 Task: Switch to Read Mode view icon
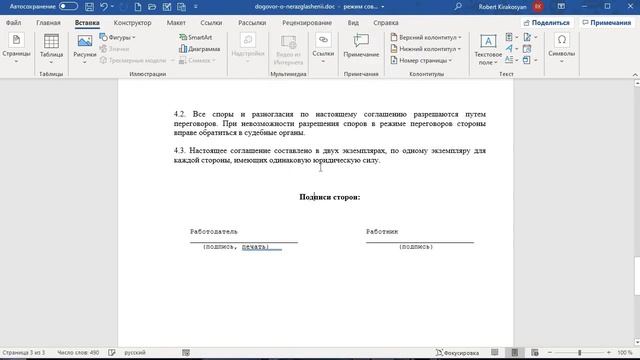pos(495,352)
